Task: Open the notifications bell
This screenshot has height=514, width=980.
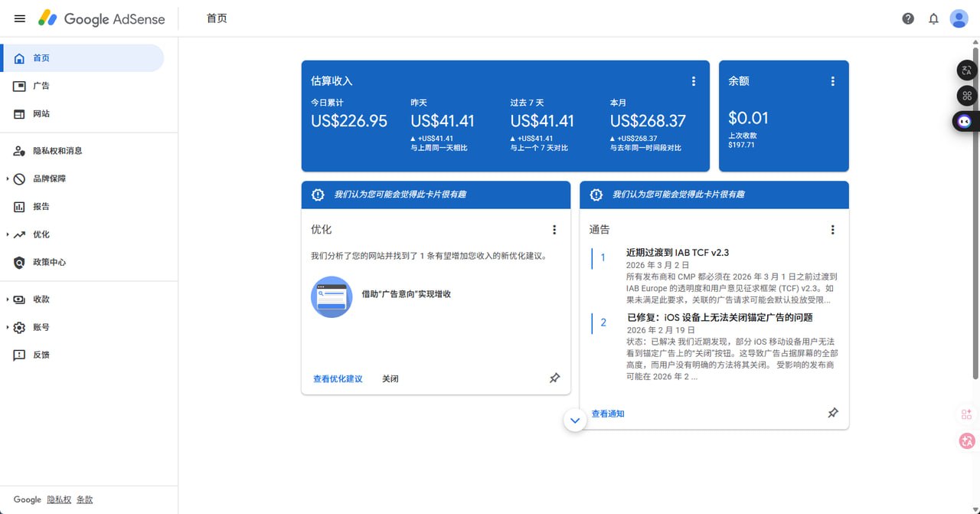Action: click(933, 18)
